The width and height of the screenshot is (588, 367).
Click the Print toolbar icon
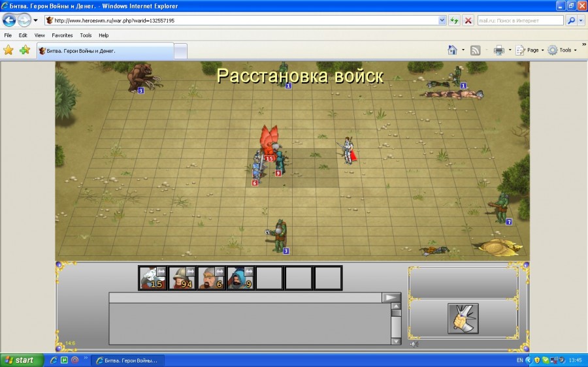pyautogui.click(x=498, y=50)
